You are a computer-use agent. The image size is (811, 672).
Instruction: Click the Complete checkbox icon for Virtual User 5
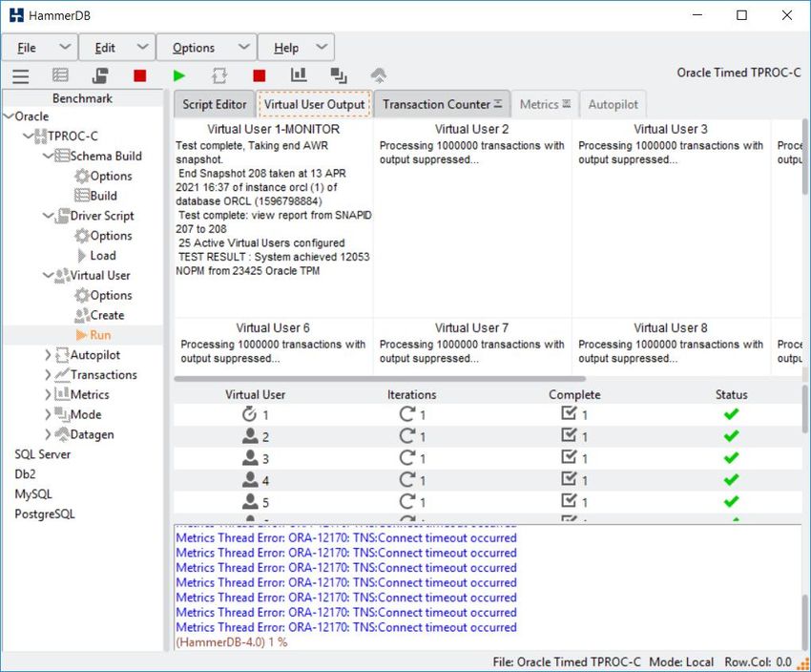[569, 500]
